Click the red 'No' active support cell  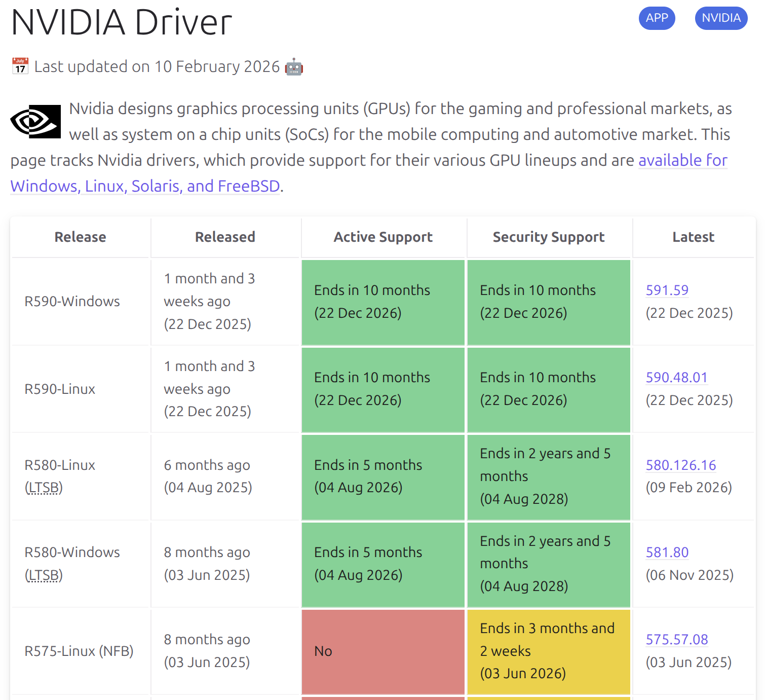[383, 651]
